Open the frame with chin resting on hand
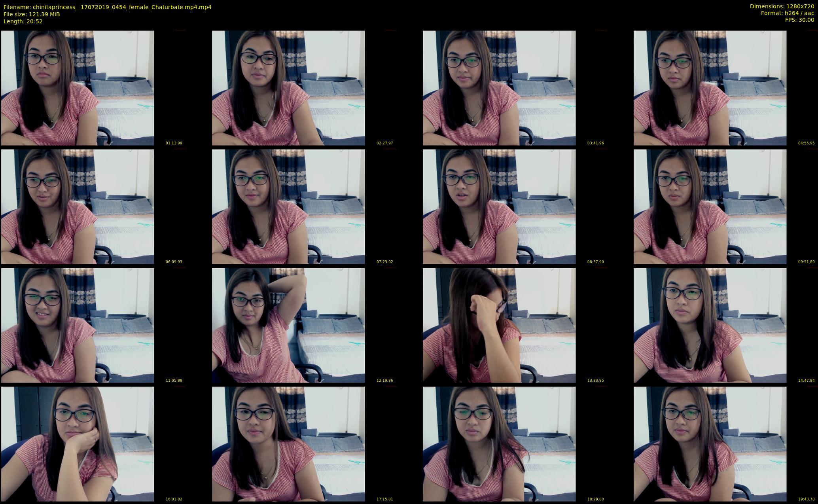Image resolution: width=818 pixels, height=504 pixels. point(78,444)
